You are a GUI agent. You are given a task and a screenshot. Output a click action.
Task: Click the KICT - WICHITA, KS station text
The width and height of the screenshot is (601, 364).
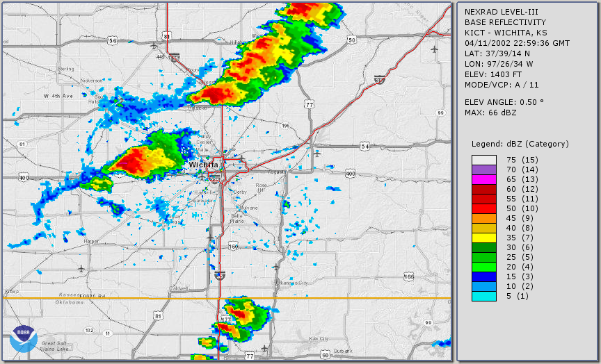point(506,33)
